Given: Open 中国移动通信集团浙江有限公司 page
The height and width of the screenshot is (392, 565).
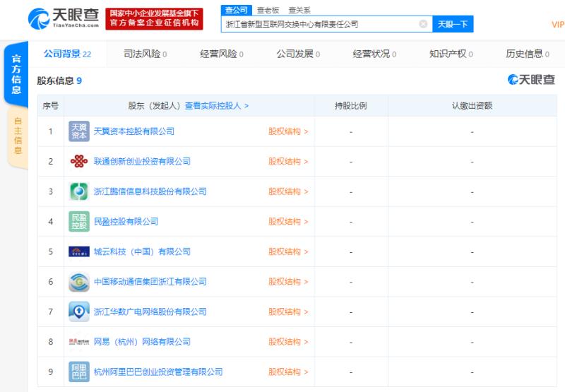Looking at the screenshot, I should tap(150, 281).
